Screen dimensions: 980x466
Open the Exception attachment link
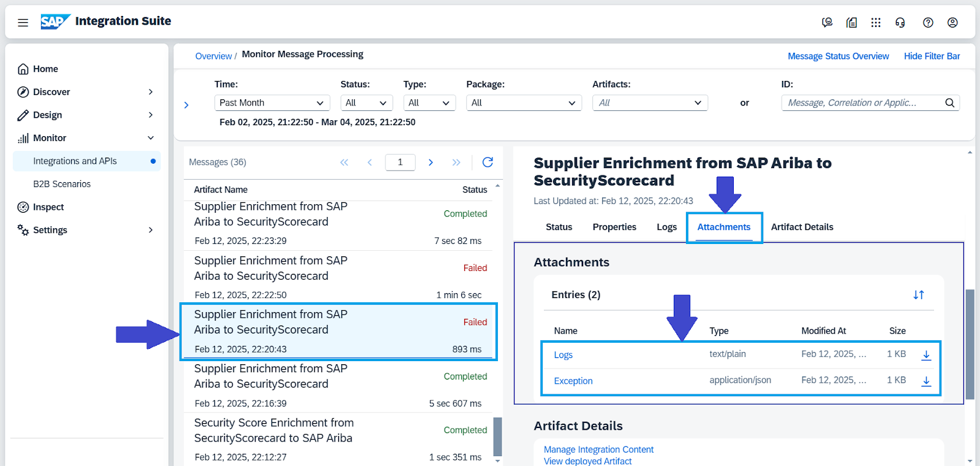point(573,381)
